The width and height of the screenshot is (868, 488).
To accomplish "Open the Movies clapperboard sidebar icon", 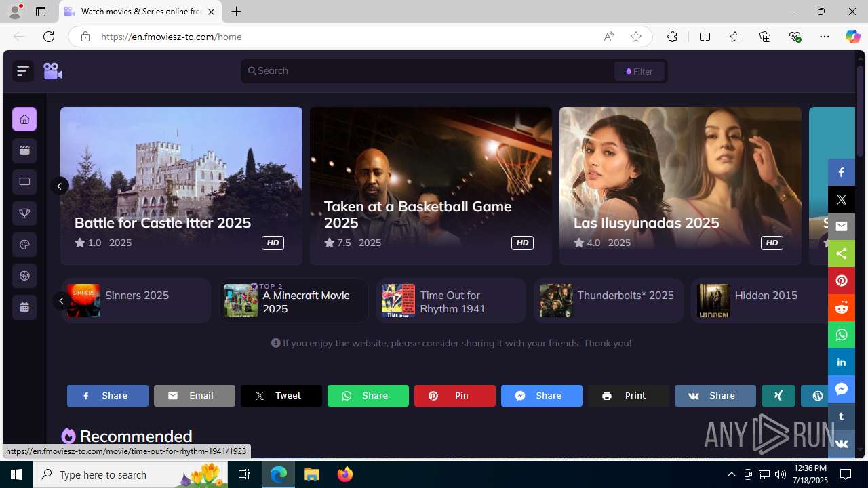I will (24, 150).
